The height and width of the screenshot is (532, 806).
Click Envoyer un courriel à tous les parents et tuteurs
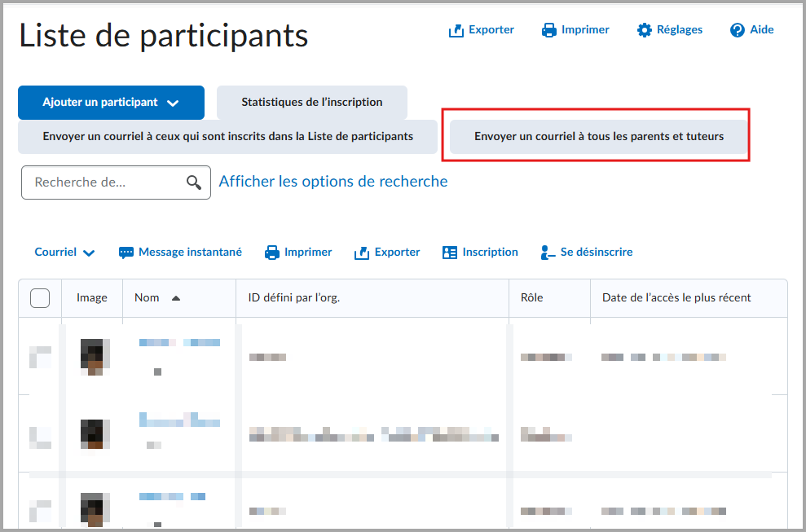tap(599, 137)
